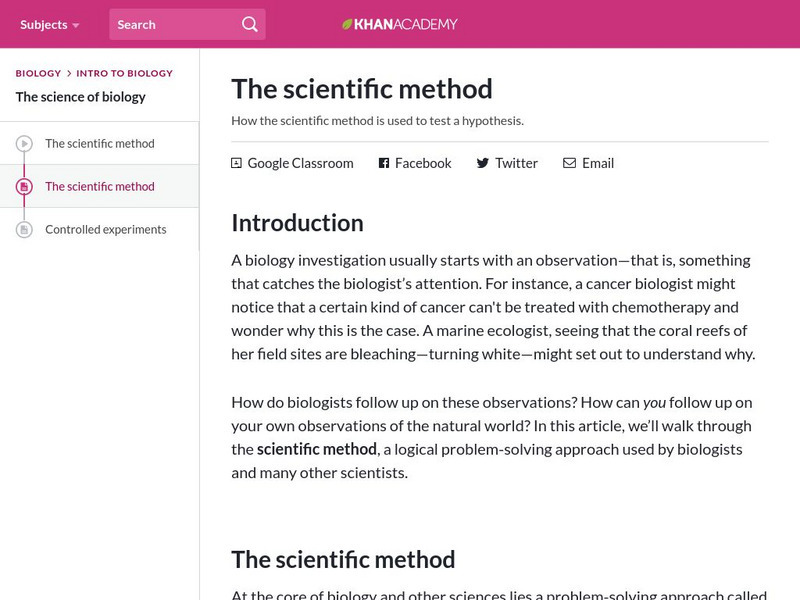Click the Twitter bird icon
Image resolution: width=800 pixels, height=600 pixels.
click(482, 162)
